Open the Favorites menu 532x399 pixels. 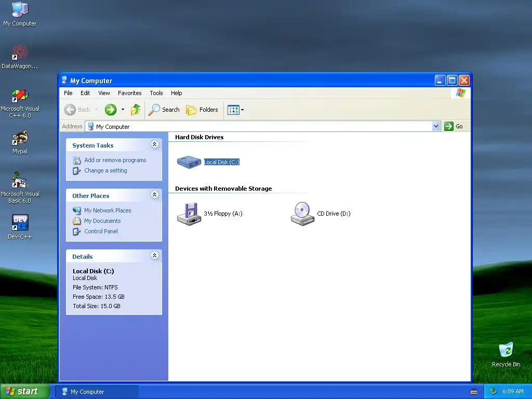tap(129, 93)
